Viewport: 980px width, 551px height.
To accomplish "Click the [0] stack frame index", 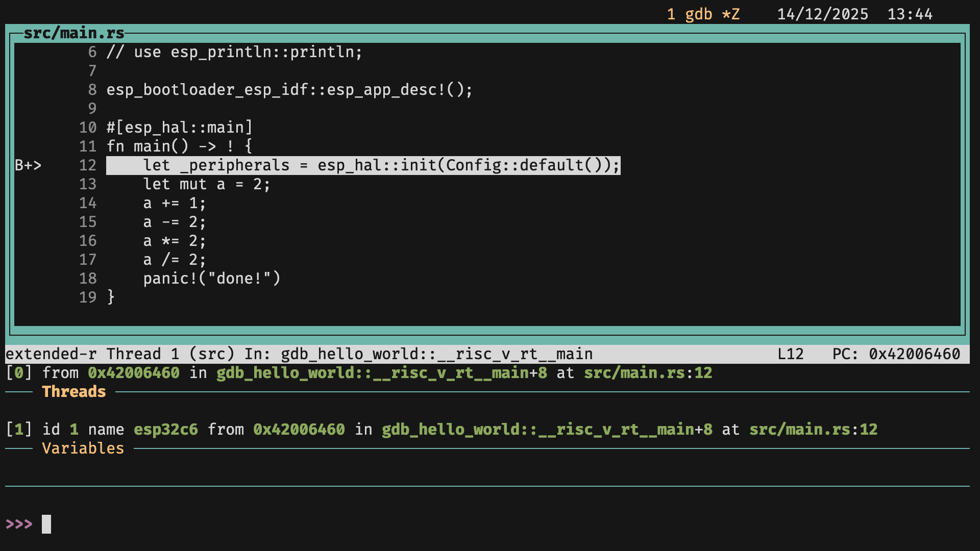I will click(x=19, y=373).
